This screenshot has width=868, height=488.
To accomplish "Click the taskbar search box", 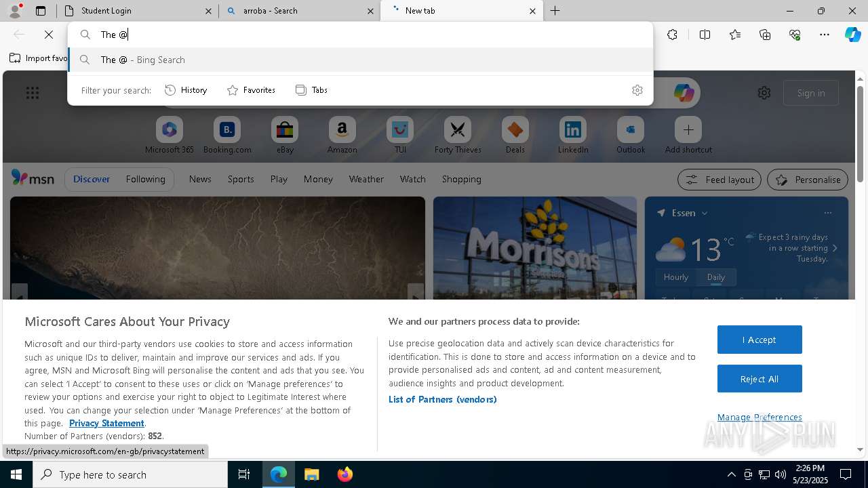I will tap(130, 474).
